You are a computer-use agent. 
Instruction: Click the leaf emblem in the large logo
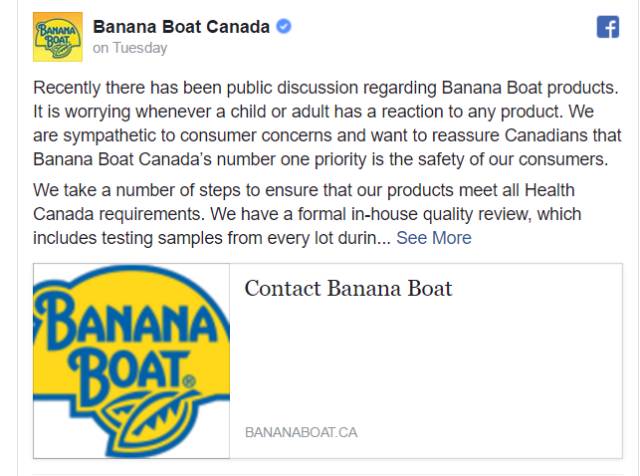point(151,418)
